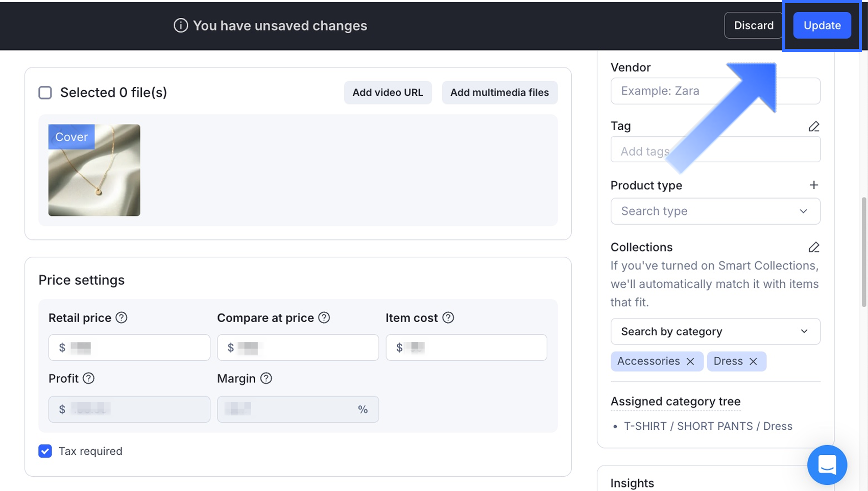868x491 pixels.
Task: Click Add video URL button
Action: coord(388,92)
